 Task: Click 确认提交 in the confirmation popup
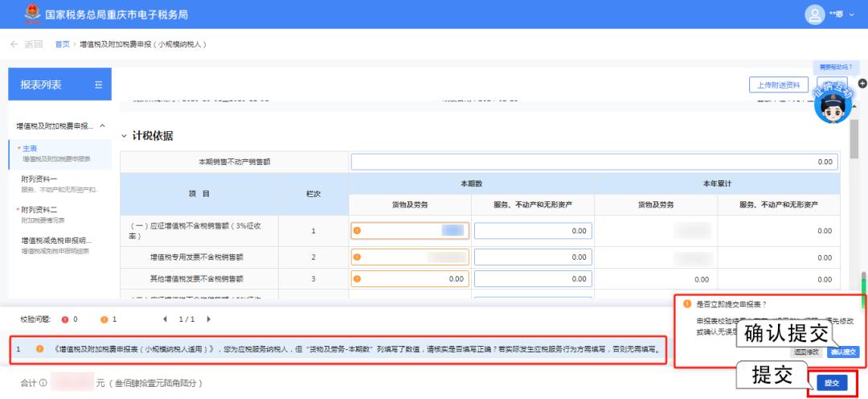point(844,352)
